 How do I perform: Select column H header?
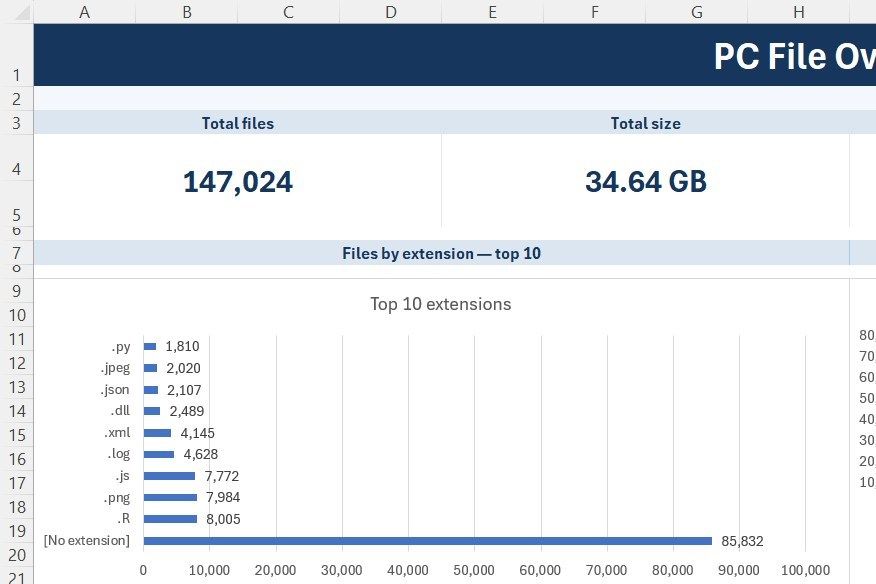click(799, 12)
